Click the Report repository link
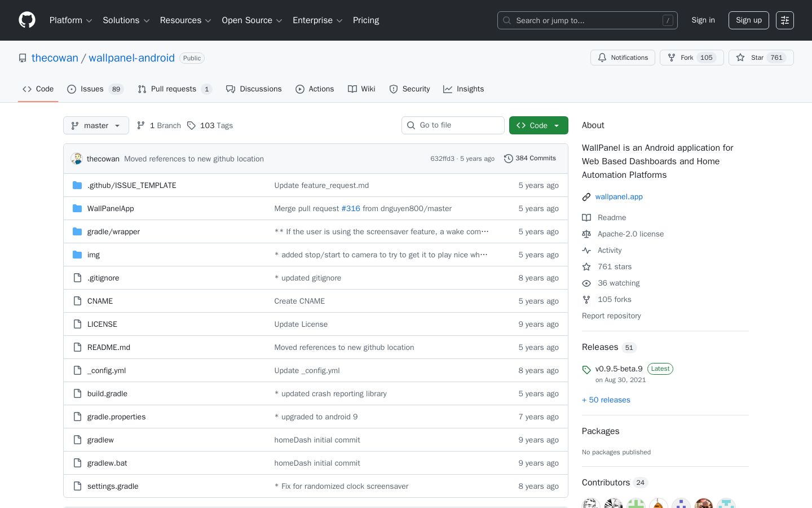This screenshot has width=812, height=508. click(x=611, y=316)
